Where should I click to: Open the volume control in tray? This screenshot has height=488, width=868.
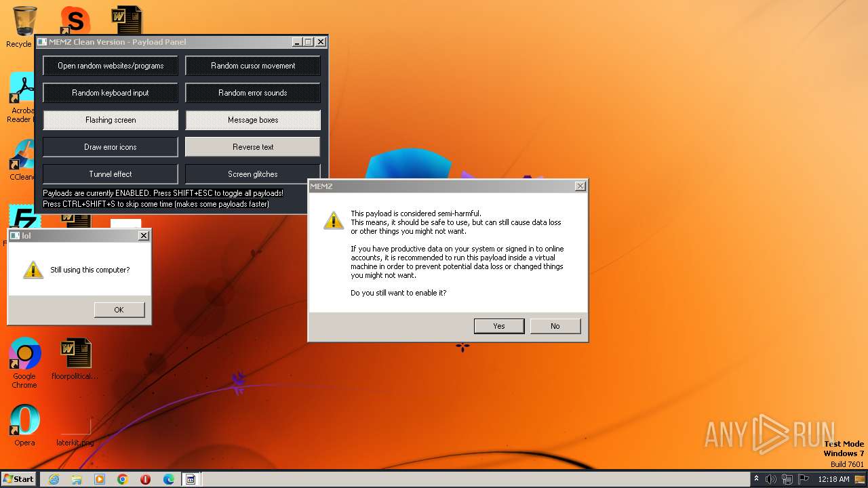(771, 479)
